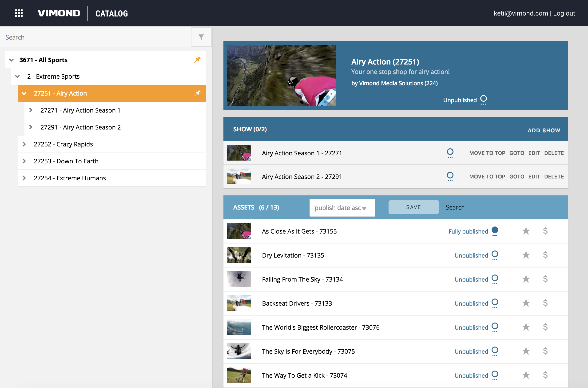
Task: Collapse the 2 - Extreme Sports tree node
Action: pyautogui.click(x=18, y=77)
